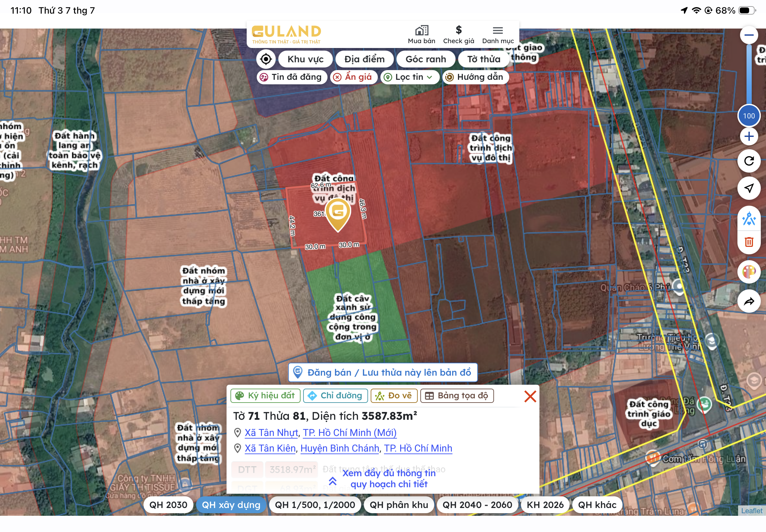The height and width of the screenshot is (532, 766).
Task: Open Hướng dẫn guide
Action: tap(475, 77)
